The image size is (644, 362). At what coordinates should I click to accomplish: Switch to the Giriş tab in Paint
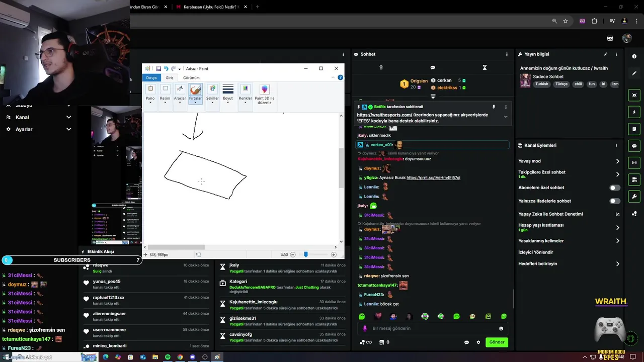click(170, 78)
